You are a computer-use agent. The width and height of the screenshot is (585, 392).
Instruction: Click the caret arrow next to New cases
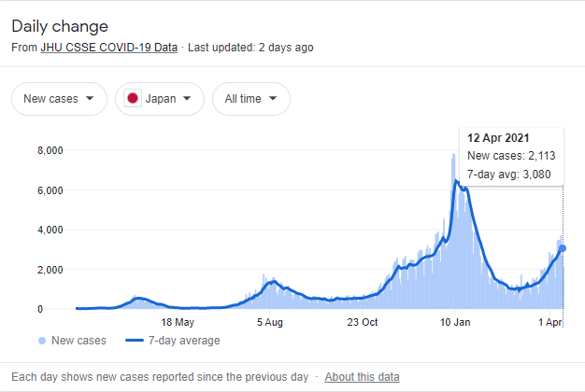tap(90, 99)
